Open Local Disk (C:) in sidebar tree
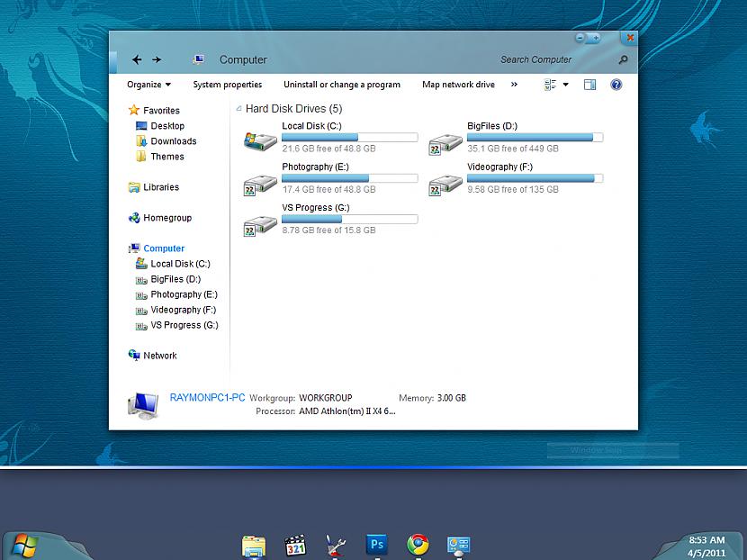 [180, 264]
